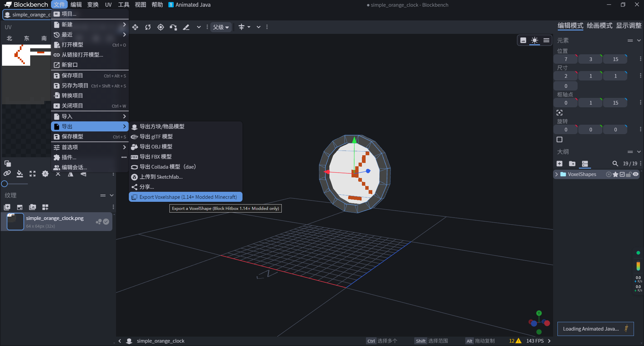Choose 导出 OBJ 模型 export option
Screen dimensions: 644x346
point(185,147)
